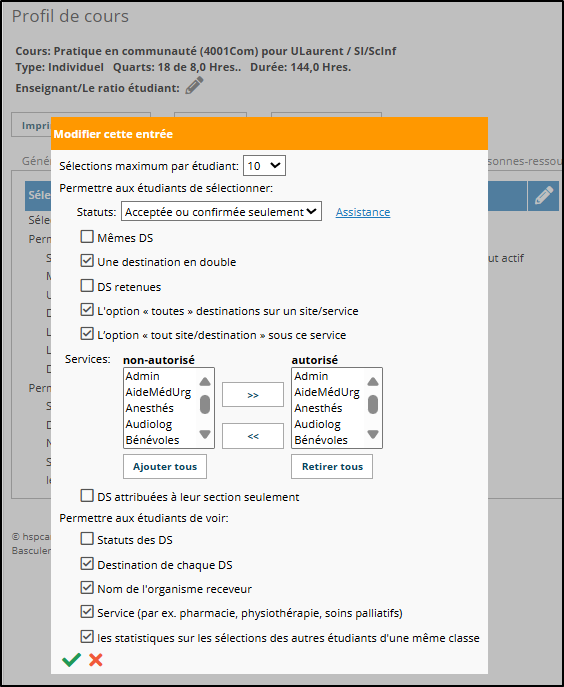Click down arrow in autorisé services list
564x687 pixels.
click(x=373, y=434)
